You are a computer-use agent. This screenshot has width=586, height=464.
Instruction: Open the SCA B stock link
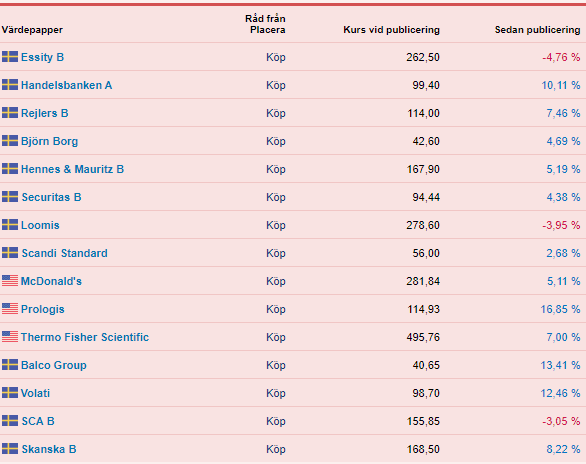pyautogui.click(x=38, y=421)
